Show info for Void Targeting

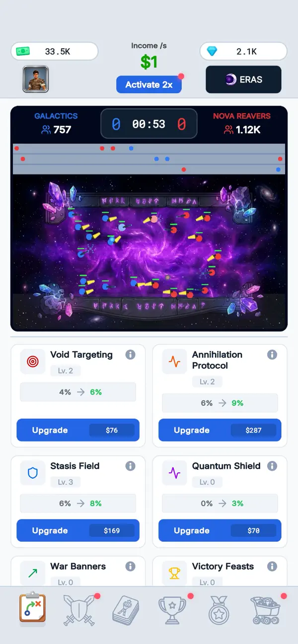130,355
